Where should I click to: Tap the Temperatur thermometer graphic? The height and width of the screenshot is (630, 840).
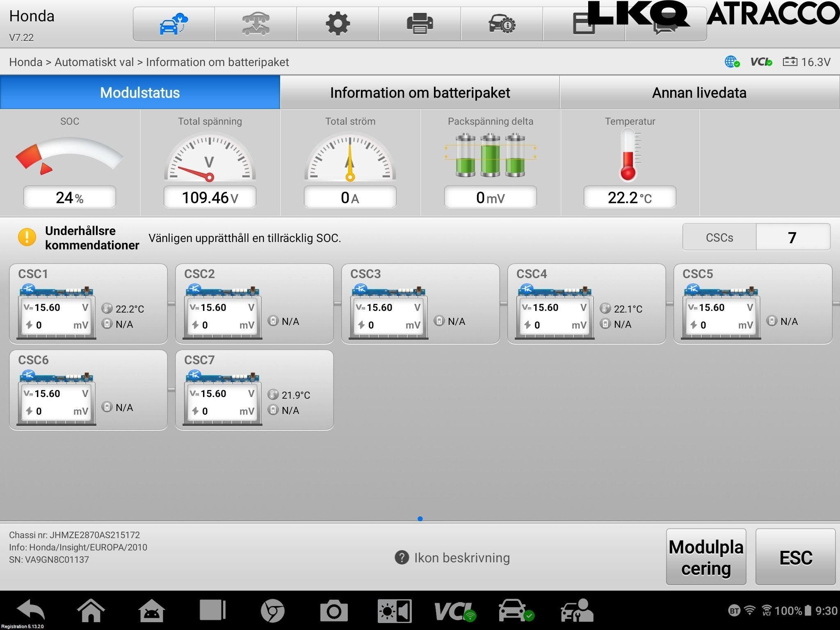click(x=629, y=155)
